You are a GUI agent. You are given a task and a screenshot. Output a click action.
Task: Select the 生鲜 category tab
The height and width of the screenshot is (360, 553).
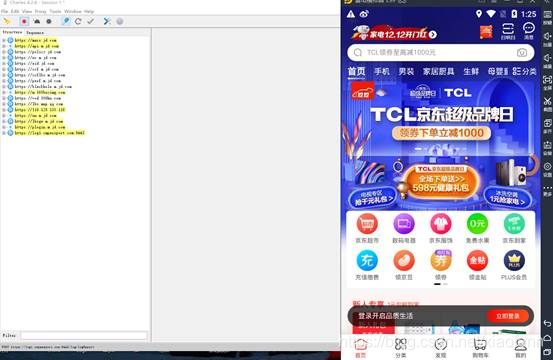pos(471,72)
